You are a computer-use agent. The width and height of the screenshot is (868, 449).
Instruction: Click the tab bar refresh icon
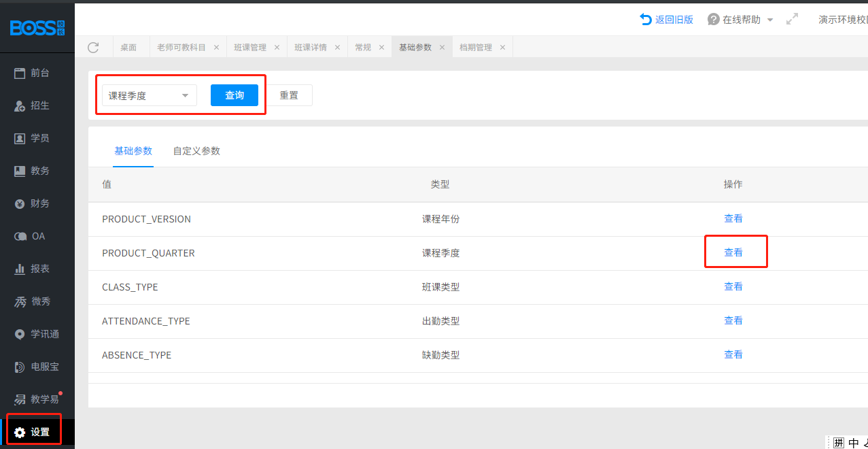pos(94,47)
